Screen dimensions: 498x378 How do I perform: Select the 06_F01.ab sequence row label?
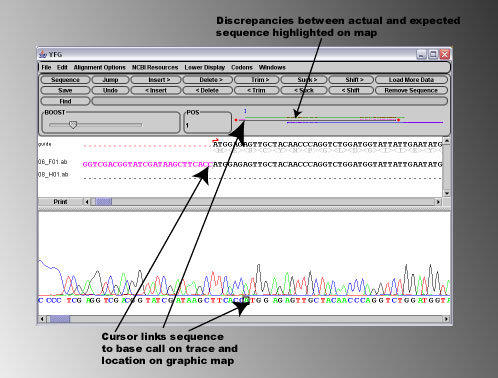coord(53,162)
